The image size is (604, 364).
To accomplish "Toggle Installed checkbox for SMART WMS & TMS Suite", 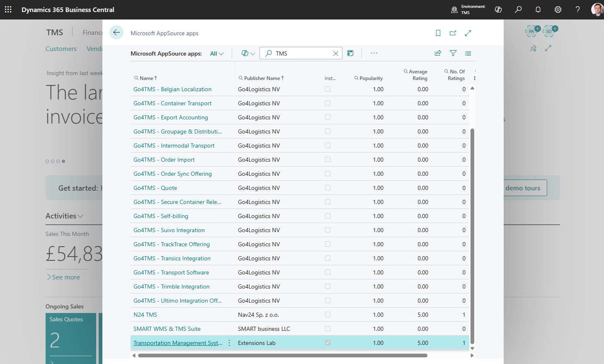I will 328,329.
